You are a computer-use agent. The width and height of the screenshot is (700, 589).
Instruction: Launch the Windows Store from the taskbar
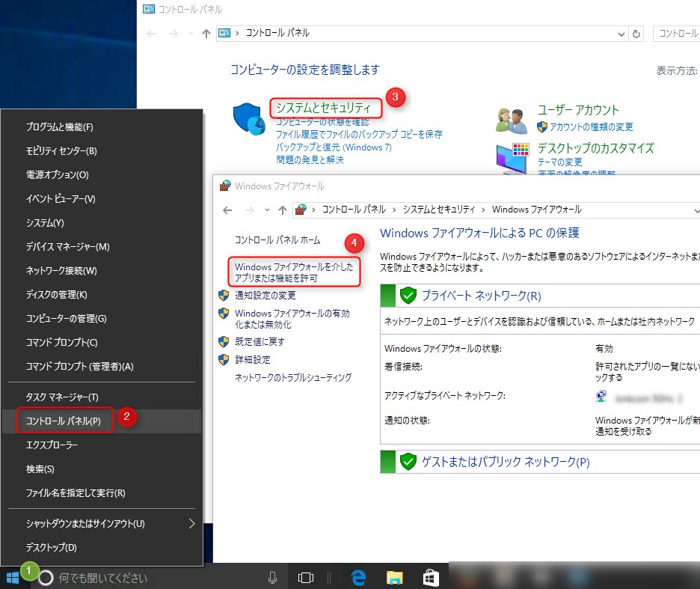pos(430,577)
